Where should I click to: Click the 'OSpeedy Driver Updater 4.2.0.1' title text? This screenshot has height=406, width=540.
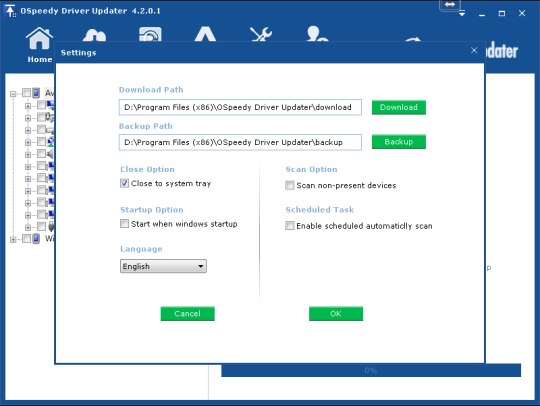pos(90,11)
